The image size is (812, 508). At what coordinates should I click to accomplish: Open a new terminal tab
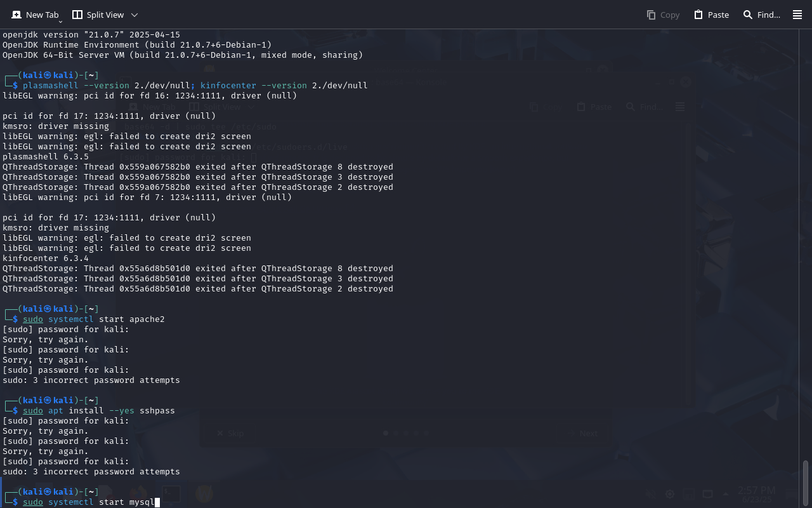tap(35, 15)
